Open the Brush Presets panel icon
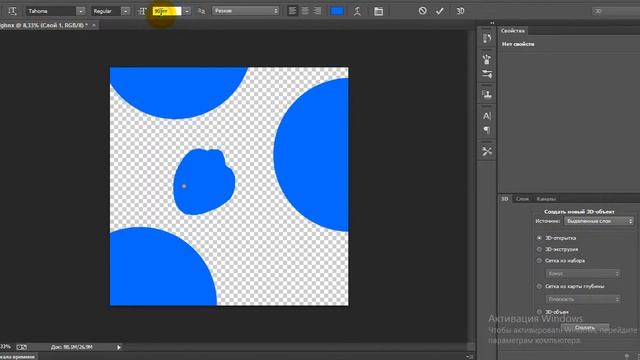This screenshot has height=360, width=640. point(487,74)
